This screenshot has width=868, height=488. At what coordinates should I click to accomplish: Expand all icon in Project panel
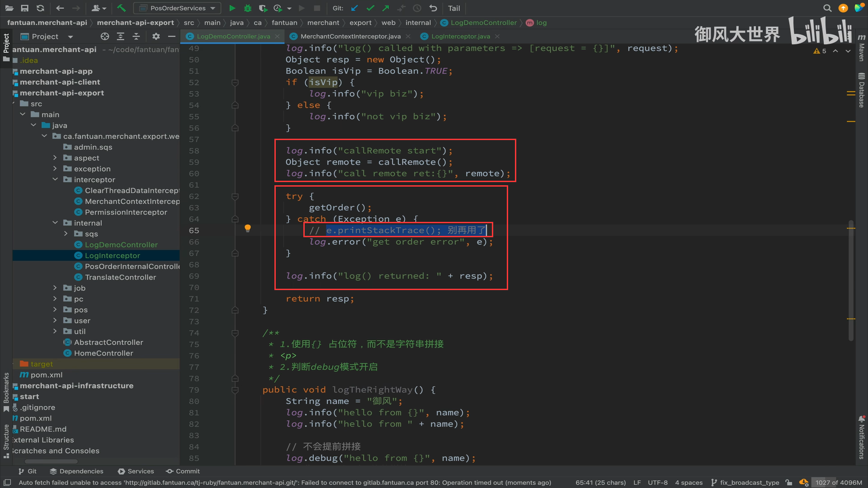[120, 37]
